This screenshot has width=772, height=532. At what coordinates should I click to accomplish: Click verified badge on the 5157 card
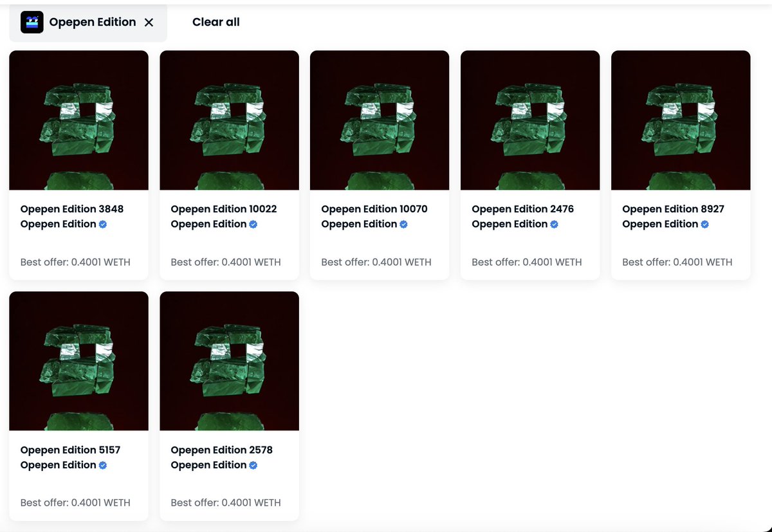tap(103, 465)
